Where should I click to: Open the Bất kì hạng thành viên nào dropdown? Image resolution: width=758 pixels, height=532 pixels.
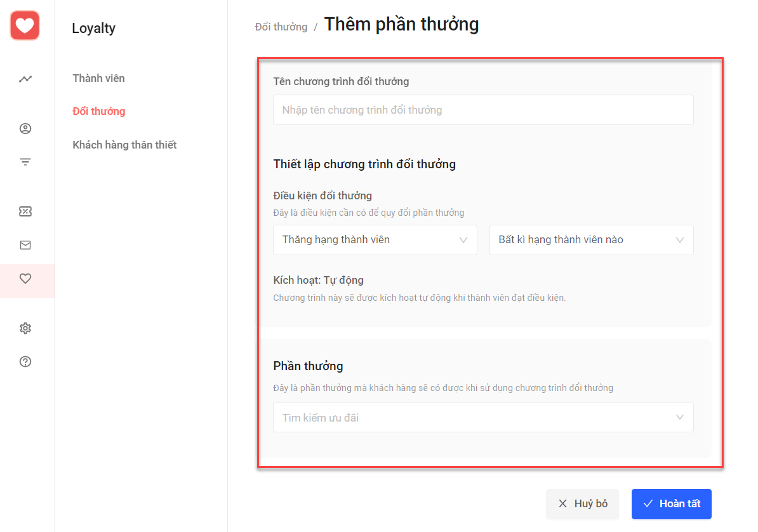coord(591,240)
